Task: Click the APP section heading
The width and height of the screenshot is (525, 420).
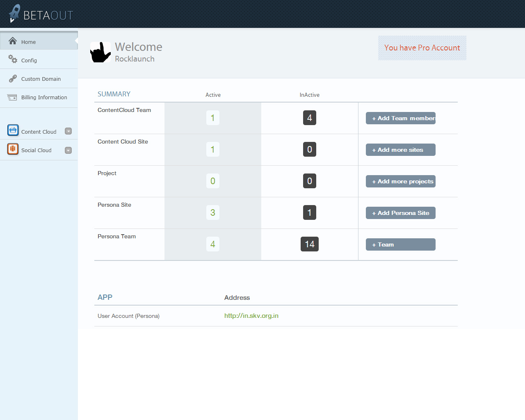Action: click(x=105, y=297)
